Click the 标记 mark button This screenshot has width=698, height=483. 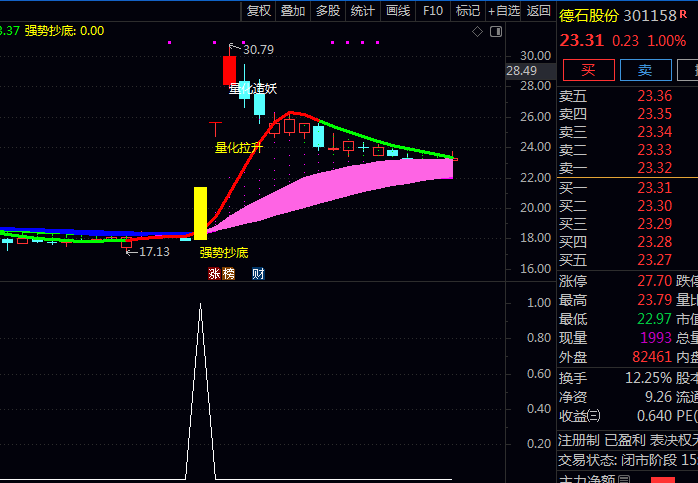click(467, 11)
